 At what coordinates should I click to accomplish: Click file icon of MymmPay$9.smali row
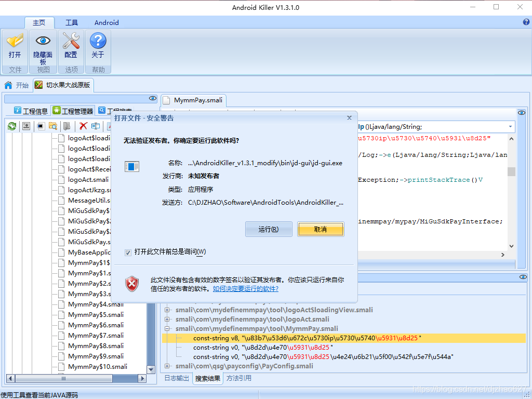coord(61,356)
